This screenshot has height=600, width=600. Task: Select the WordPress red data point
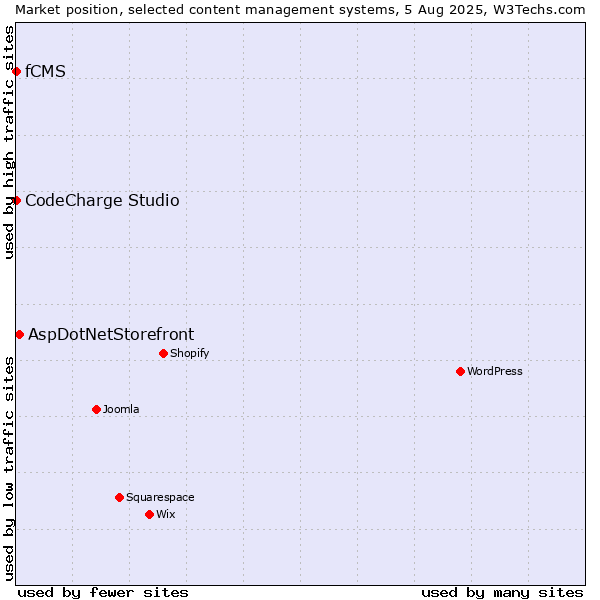(x=460, y=372)
